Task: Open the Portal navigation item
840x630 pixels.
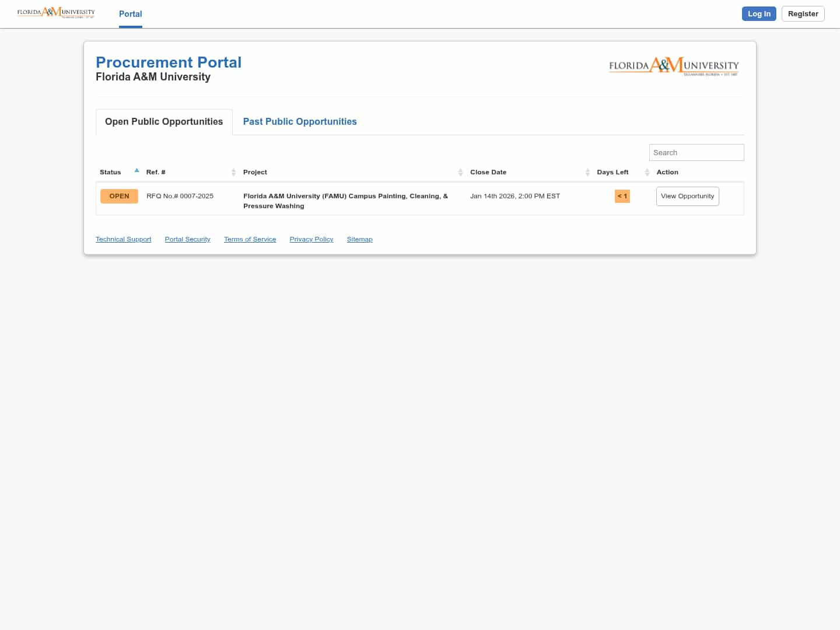Action: (x=130, y=13)
